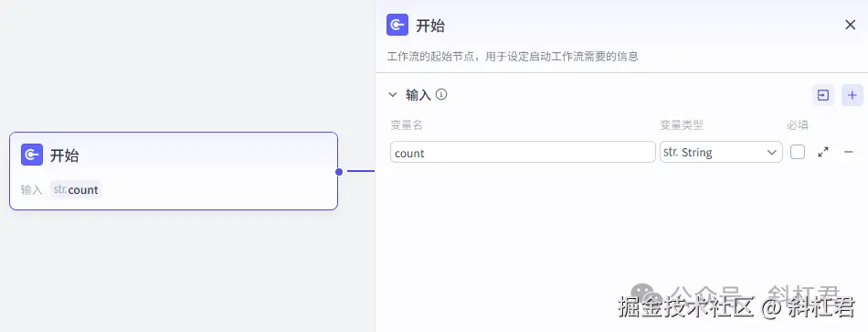Click the input info icon beside 输入
Viewport: 868px width, 332px height.
click(x=441, y=94)
